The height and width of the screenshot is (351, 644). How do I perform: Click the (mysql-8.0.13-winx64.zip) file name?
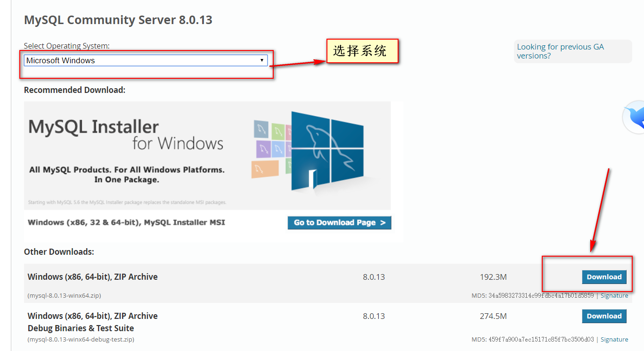click(64, 295)
